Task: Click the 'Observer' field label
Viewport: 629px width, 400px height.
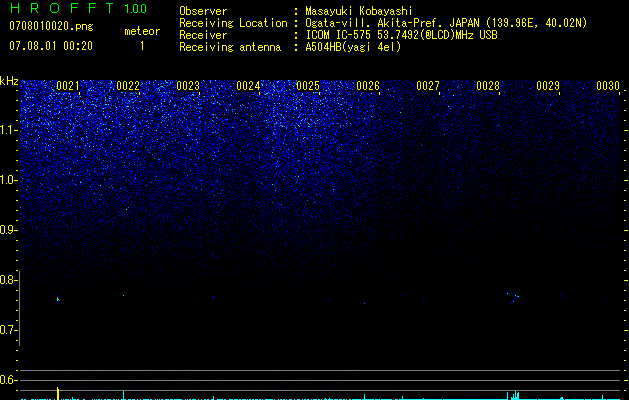Action: [x=203, y=11]
